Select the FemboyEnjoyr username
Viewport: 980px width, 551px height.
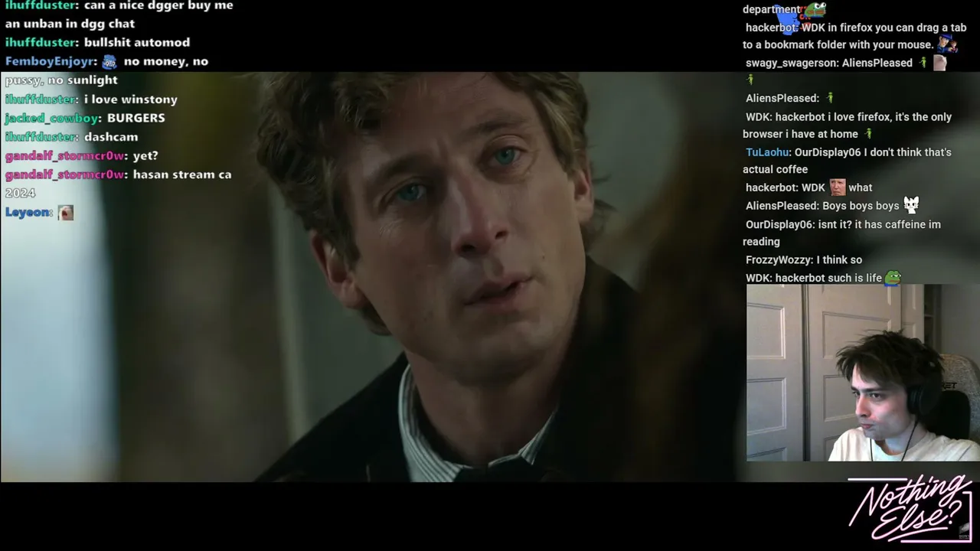[51, 62]
